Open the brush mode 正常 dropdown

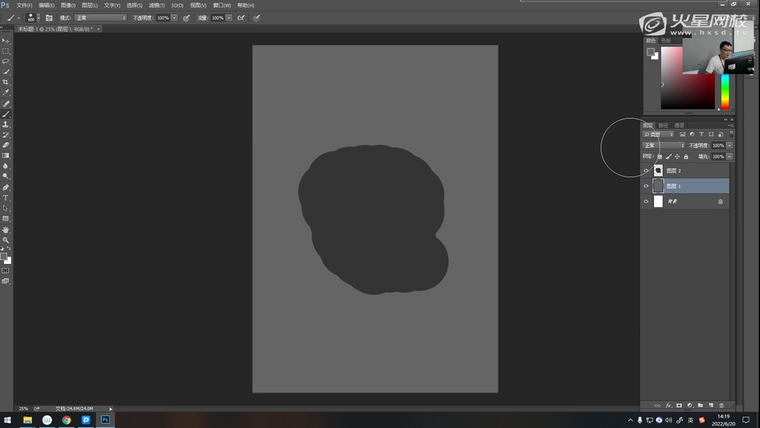click(x=100, y=18)
